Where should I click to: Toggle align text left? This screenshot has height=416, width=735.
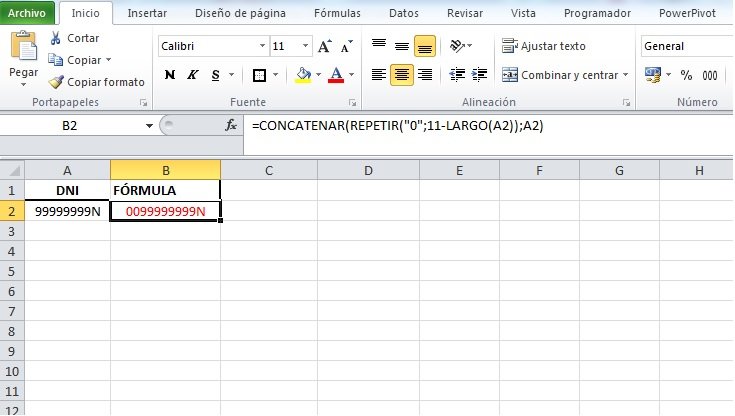coord(379,75)
